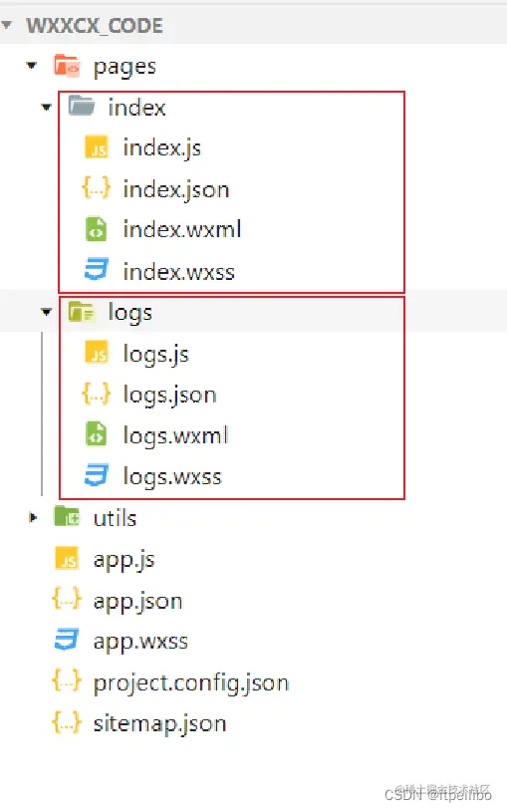The width and height of the screenshot is (507, 812).
Task: Open the logs.wxss file
Action: [x=172, y=477]
